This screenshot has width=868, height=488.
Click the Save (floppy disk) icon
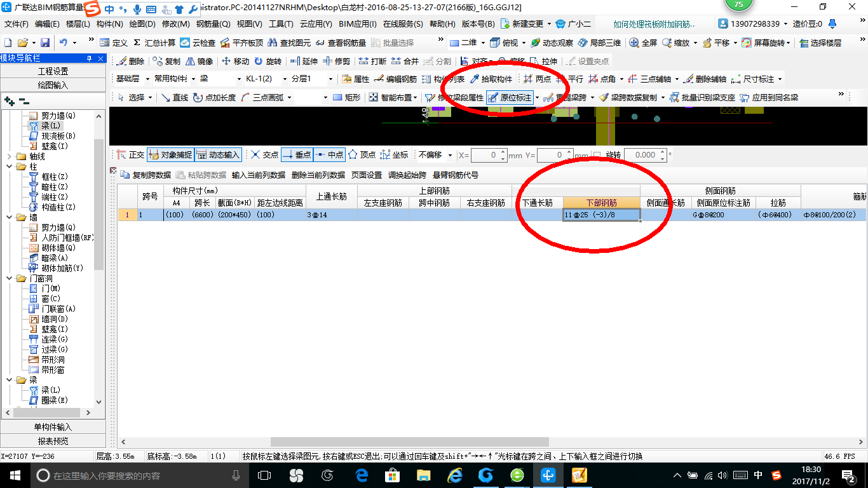click(x=45, y=43)
